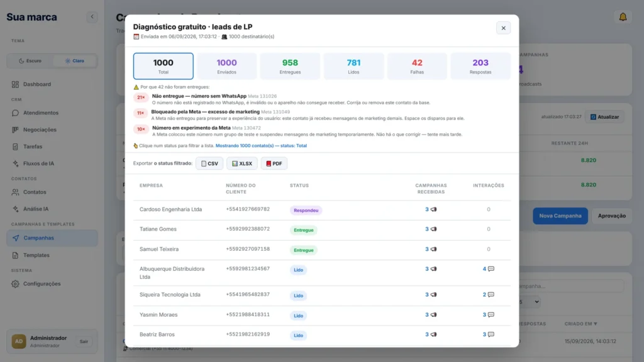Open interactions chat icon for Albuquerque Distribuidora
Image resolution: width=644 pixels, height=362 pixels.
(x=491, y=269)
